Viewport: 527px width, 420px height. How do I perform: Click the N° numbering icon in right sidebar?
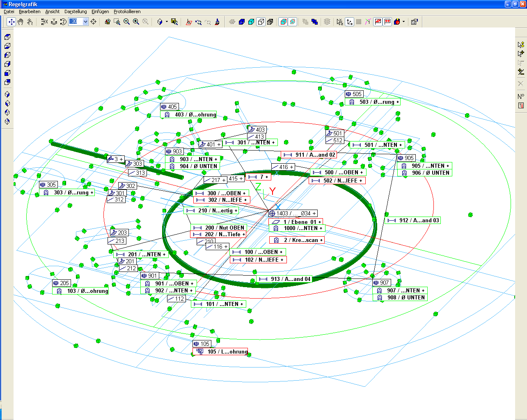point(520,96)
